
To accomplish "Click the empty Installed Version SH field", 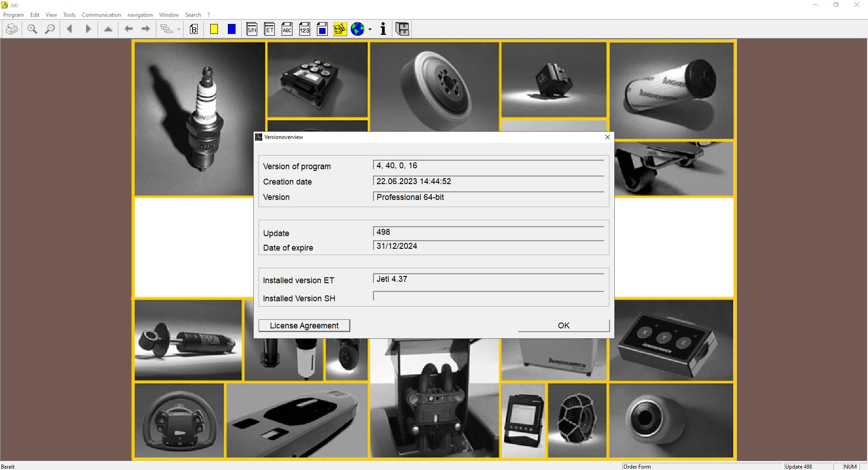I will point(489,296).
